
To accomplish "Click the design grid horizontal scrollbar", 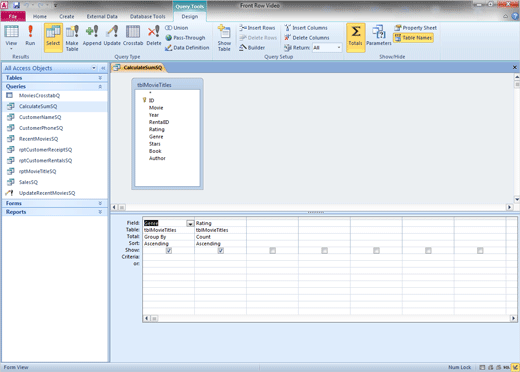I will click(x=330, y=318).
